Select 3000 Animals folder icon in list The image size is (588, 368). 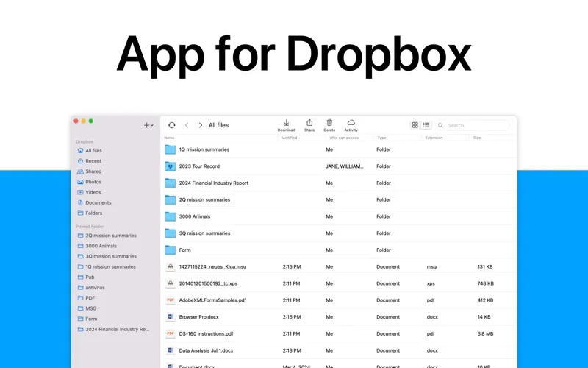pyautogui.click(x=171, y=216)
